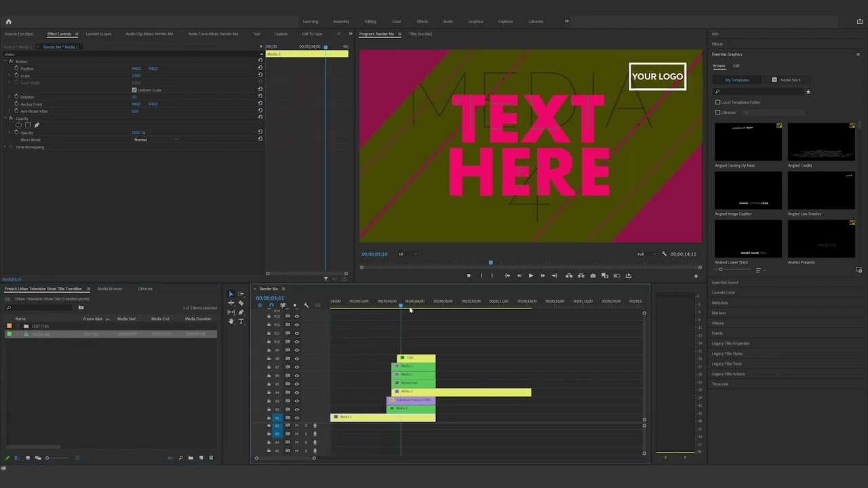
Task: Mute audio track A4
Action: point(296,443)
